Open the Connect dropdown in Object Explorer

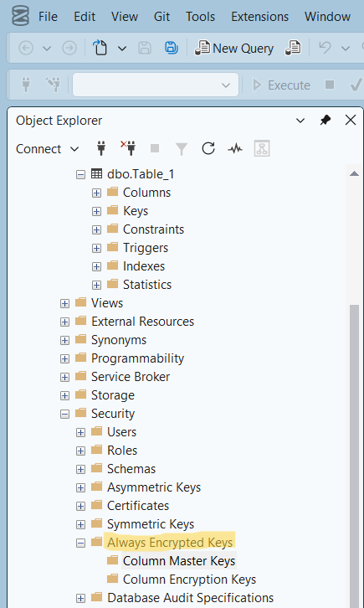click(47, 149)
